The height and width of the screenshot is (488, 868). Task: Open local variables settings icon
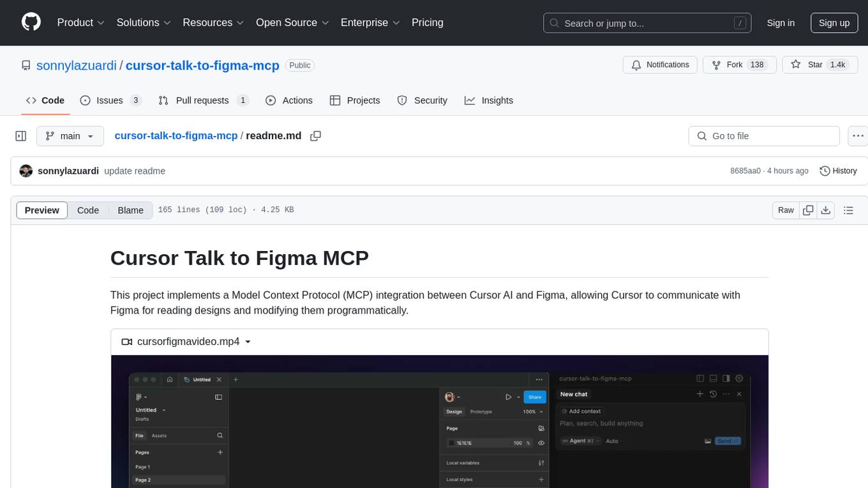541,463
